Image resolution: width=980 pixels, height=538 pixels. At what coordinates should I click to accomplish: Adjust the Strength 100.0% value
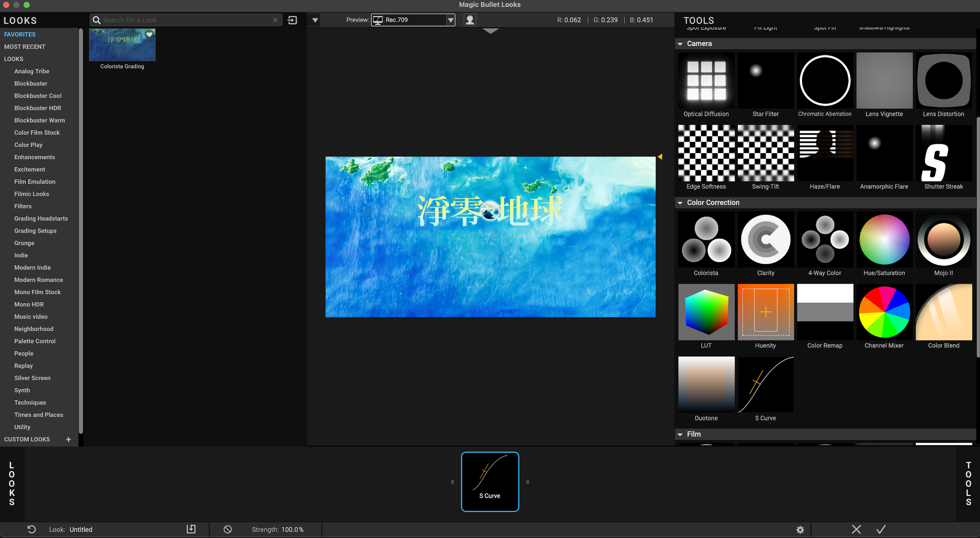(x=292, y=529)
